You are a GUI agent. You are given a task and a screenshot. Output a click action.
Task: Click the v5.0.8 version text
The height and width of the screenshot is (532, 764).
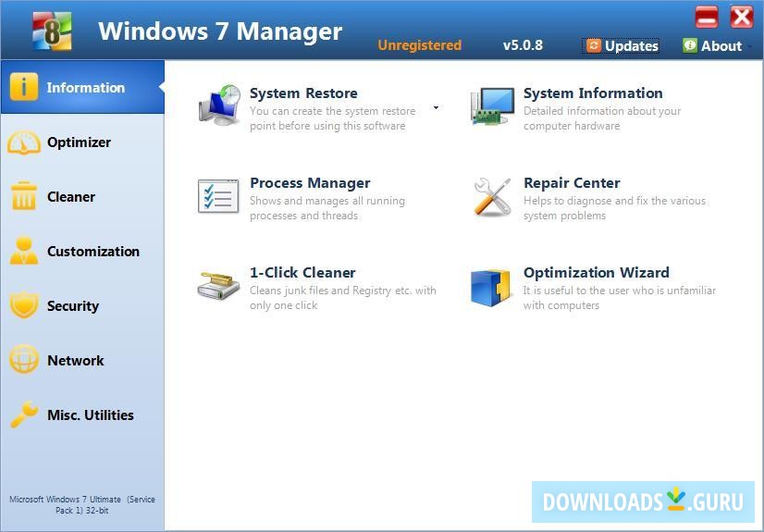(x=523, y=45)
